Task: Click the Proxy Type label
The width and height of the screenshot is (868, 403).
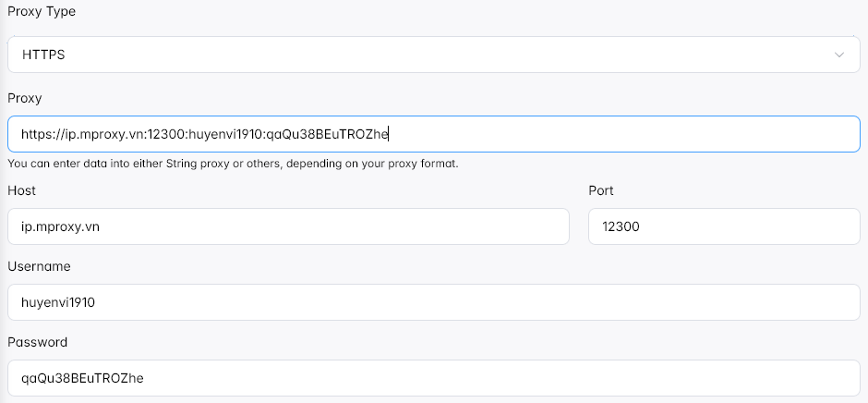Action: pyautogui.click(x=42, y=12)
